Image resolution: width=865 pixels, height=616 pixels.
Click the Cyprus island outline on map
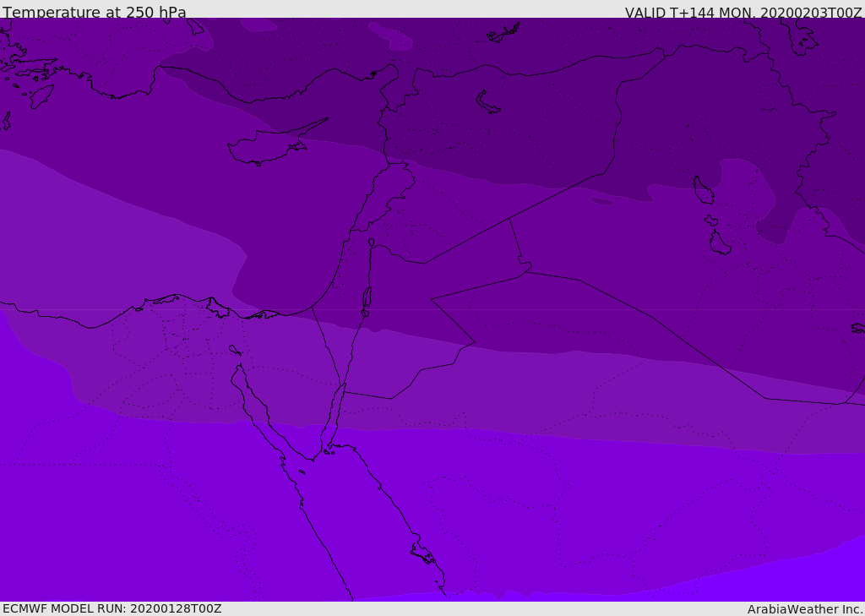tap(277, 142)
